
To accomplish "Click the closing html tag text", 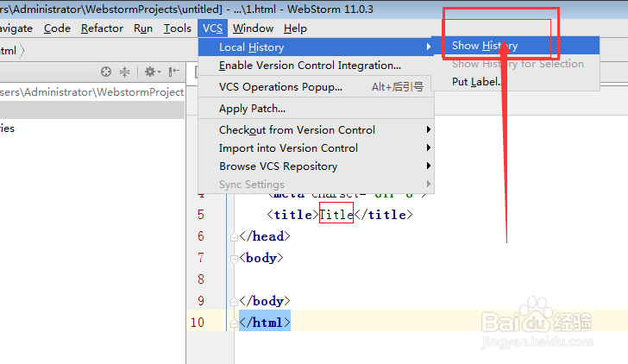I will click(x=265, y=323).
